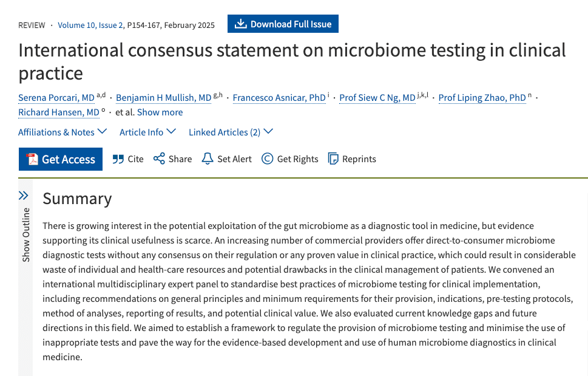The height and width of the screenshot is (376, 588).
Task: Click the Reprints document icon
Action: (333, 159)
